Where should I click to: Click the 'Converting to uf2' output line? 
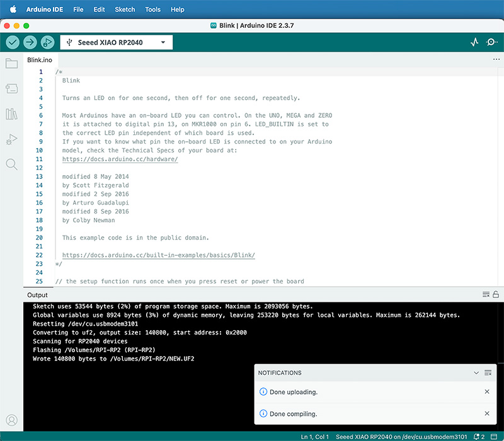140,333
